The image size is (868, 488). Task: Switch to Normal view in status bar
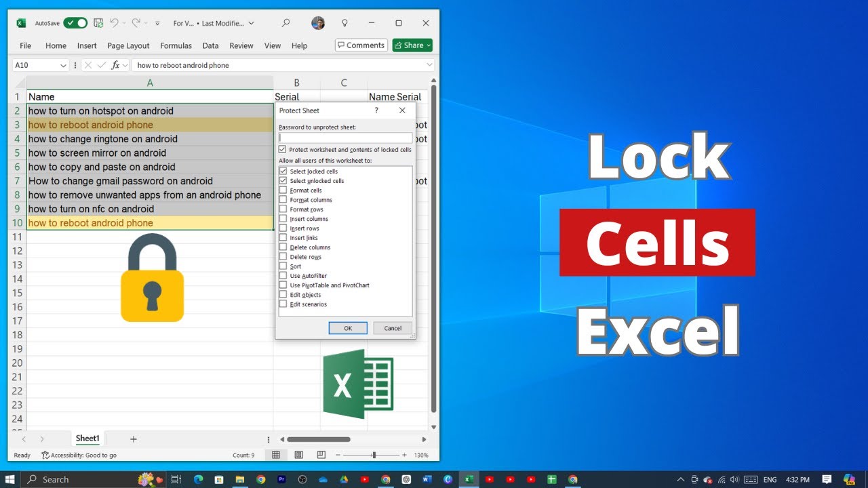pos(276,455)
